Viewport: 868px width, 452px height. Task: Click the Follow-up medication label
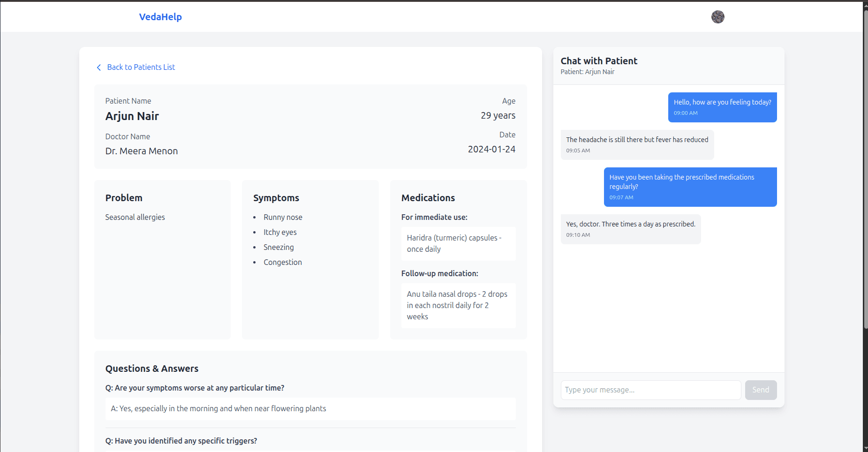[x=440, y=273]
